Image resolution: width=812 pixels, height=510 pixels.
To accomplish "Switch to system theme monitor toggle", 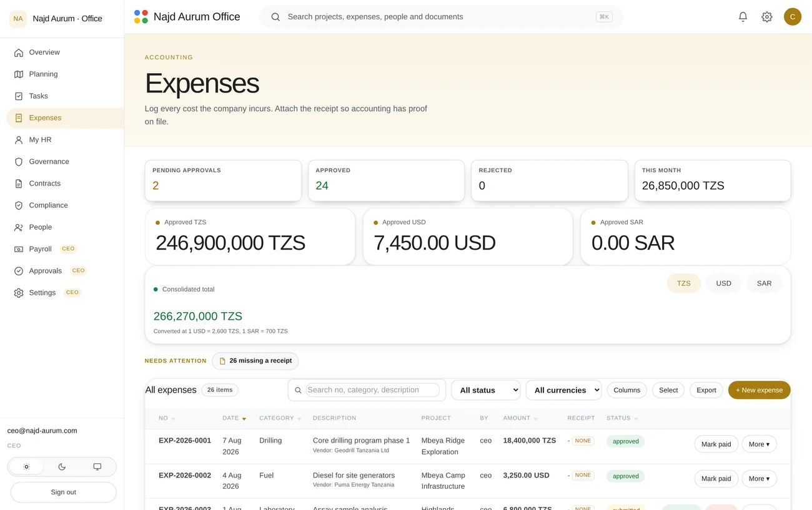I will pos(97,467).
